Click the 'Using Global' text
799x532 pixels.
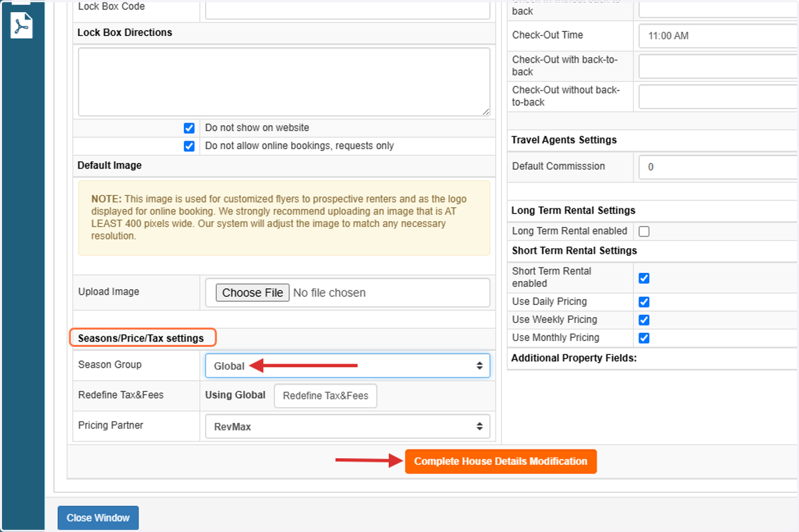[x=235, y=395]
